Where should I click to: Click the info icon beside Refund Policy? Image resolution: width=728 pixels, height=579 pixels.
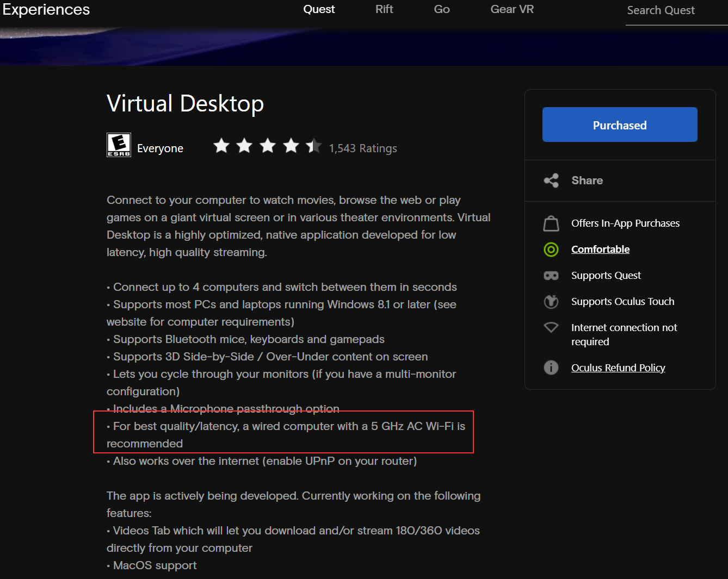click(551, 368)
